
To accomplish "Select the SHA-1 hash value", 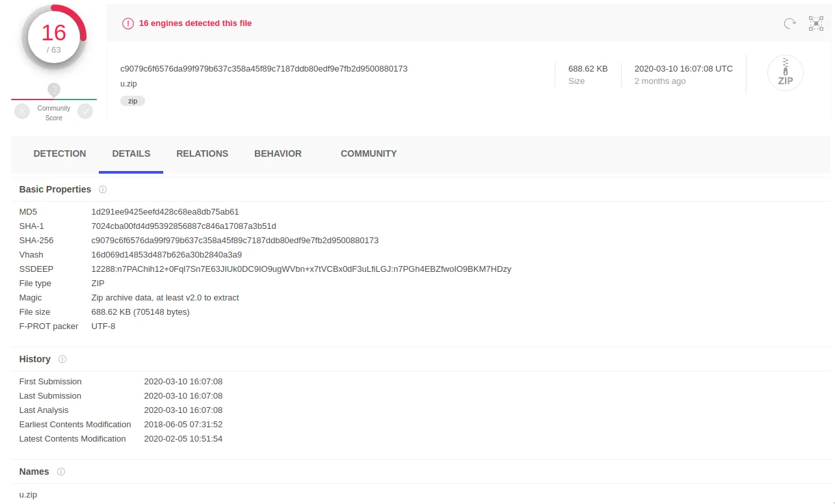I will 184,226.
